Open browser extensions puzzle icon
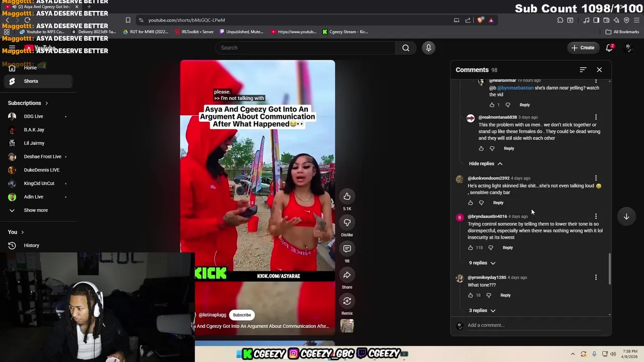Viewport: 644px width, 362px height. pyautogui.click(x=560, y=20)
